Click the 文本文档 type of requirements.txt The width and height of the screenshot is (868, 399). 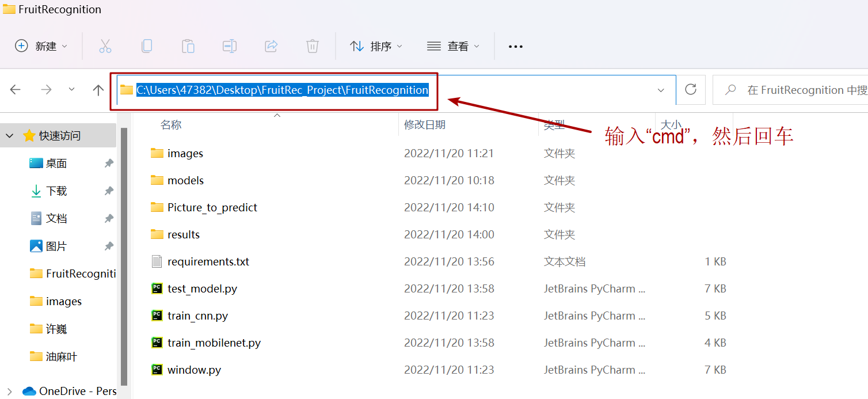[565, 261]
